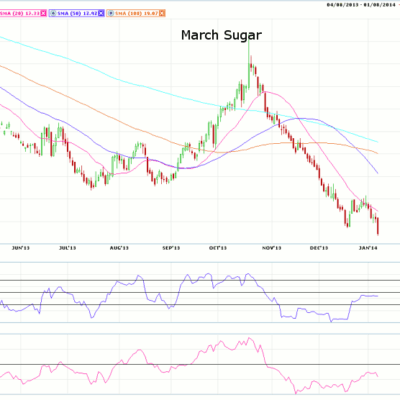Remove the pink SMA (20) indicator
The width and height of the screenshot is (400, 400).
[43, 13]
